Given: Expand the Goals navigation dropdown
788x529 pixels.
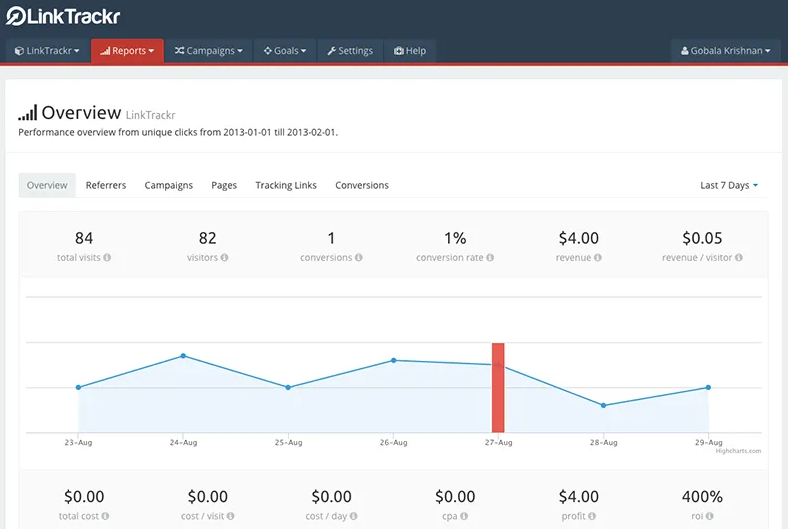Looking at the screenshot, I should pyautogui.click(x=285, y=51).
